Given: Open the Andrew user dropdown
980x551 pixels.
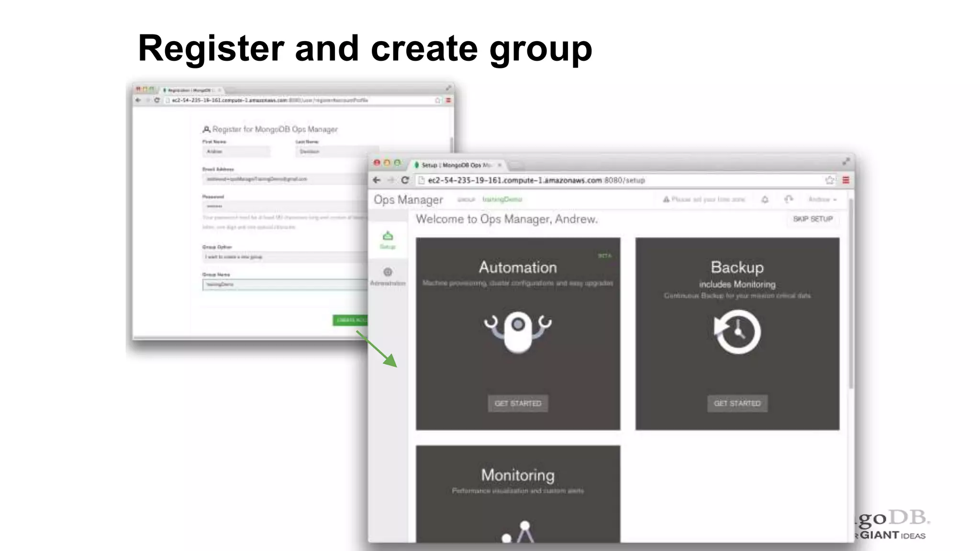Looking at the screenshot, I should [823, 199].
